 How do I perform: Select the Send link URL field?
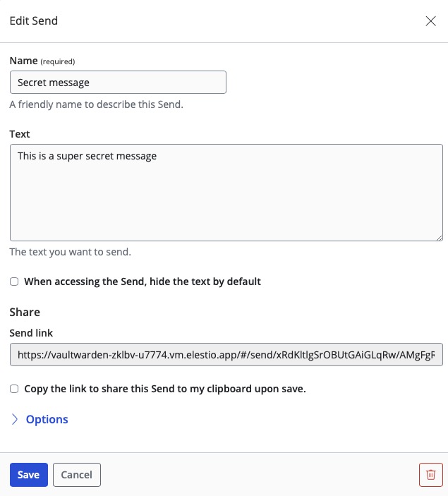click(x=226, y=355)
